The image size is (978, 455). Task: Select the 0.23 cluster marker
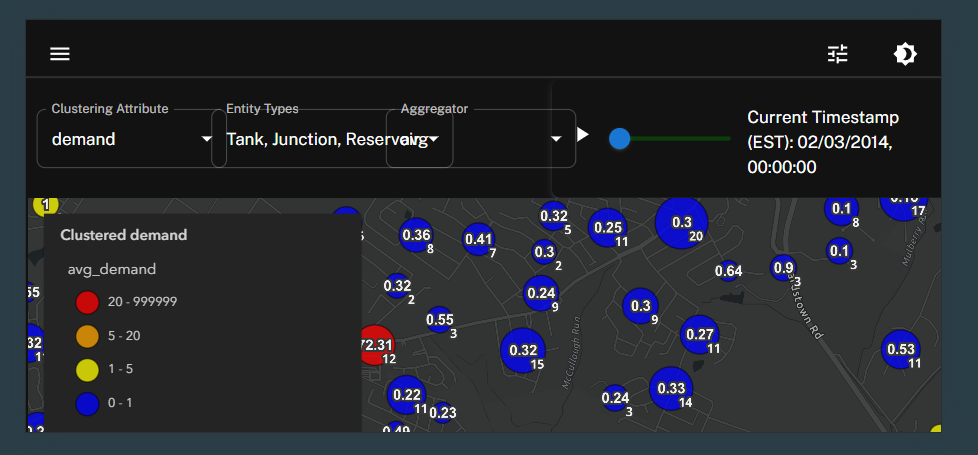443,413
